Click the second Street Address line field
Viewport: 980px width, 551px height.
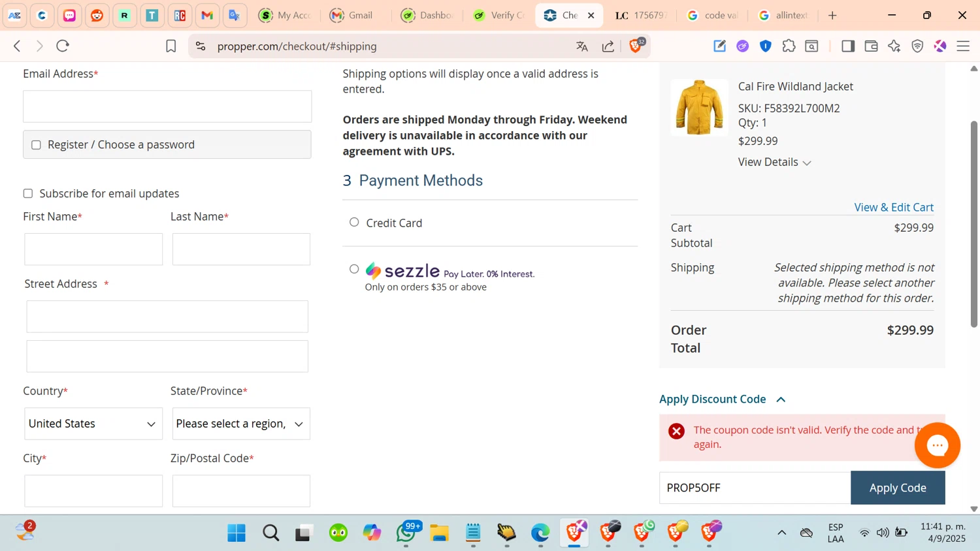[x=167, y=356]
